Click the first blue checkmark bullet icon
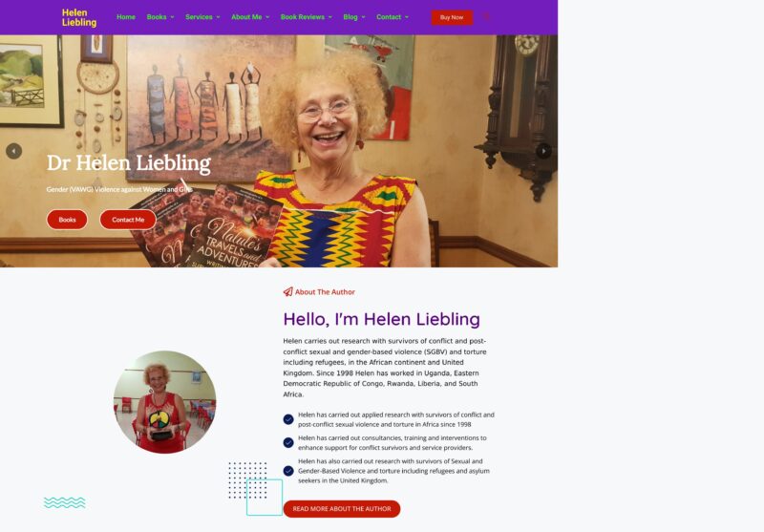The image size is (764, 532). (x=288, y=419)
